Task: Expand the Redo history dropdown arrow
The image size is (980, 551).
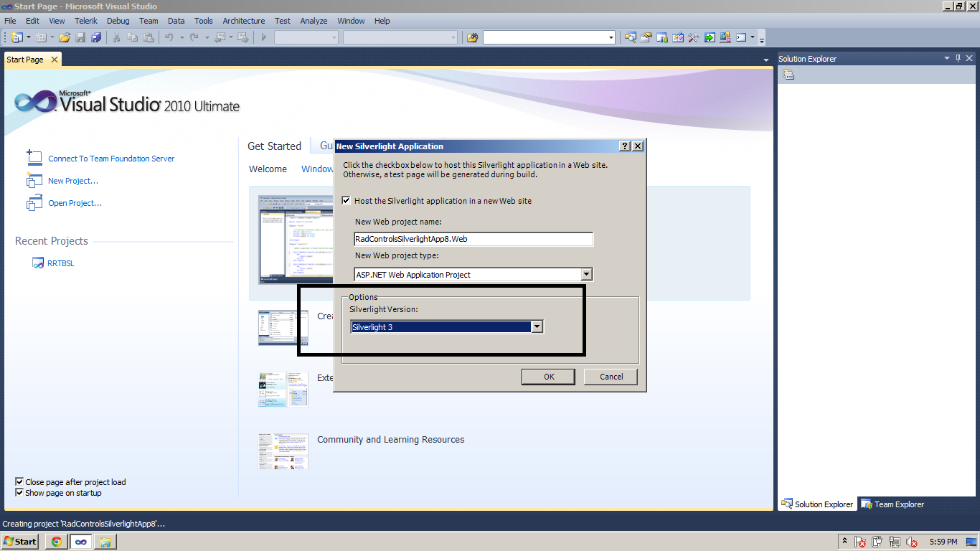Action: (207, 37)
